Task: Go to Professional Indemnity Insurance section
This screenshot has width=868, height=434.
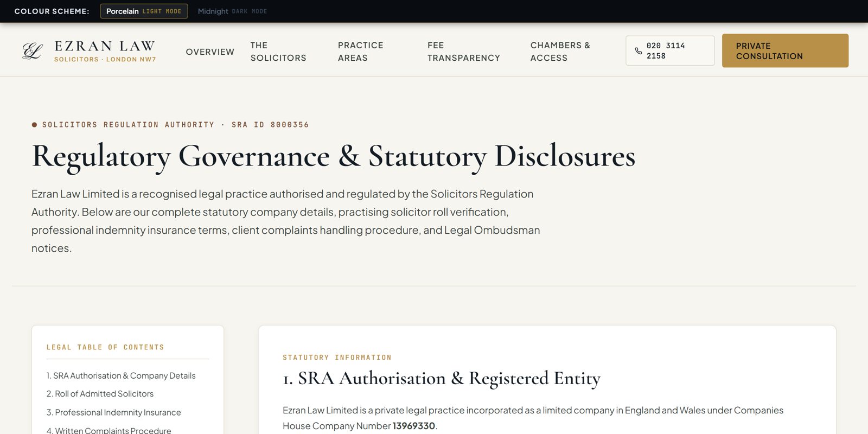Action: click(113, 412)
